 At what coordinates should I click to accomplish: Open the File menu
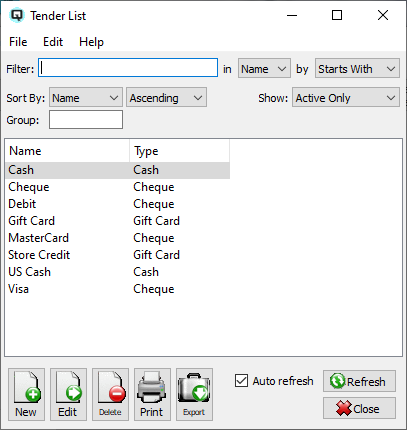pyautogui.click(x=18, y=42)
